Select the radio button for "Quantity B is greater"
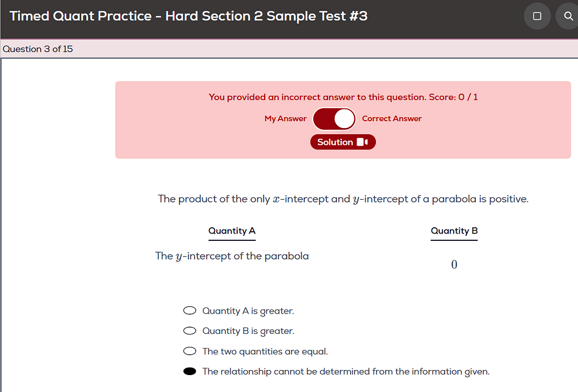Viewport: 578px width, 392px height. (x=190, y=331)
